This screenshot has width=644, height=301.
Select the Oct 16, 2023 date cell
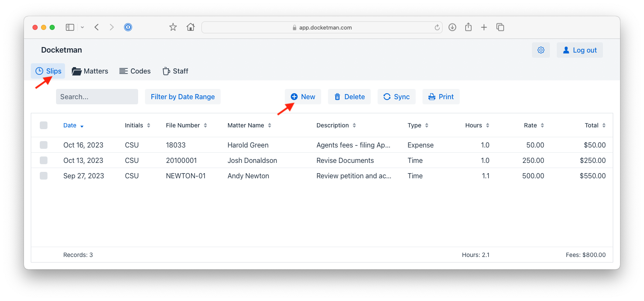83,145
